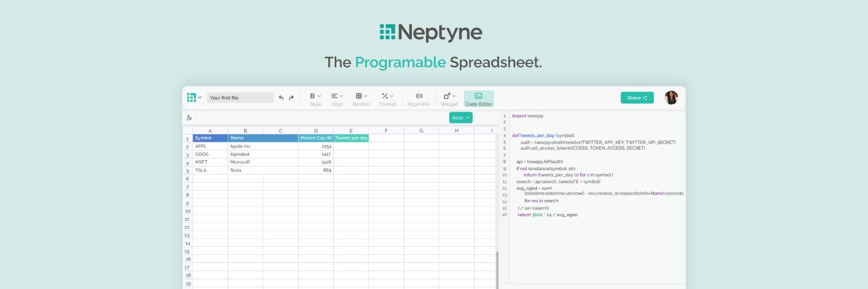Select row 10 header

click(x=187, y=212)
